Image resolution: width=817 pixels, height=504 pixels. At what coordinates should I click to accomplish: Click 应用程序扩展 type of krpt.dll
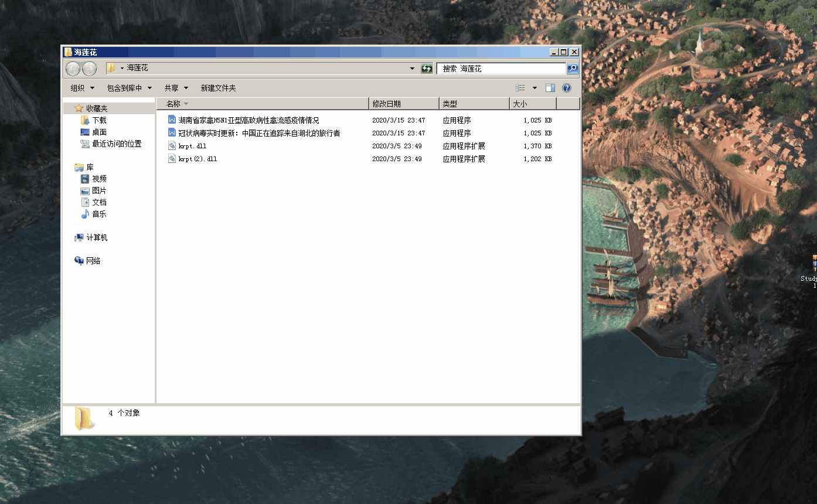tap(464, 146)
